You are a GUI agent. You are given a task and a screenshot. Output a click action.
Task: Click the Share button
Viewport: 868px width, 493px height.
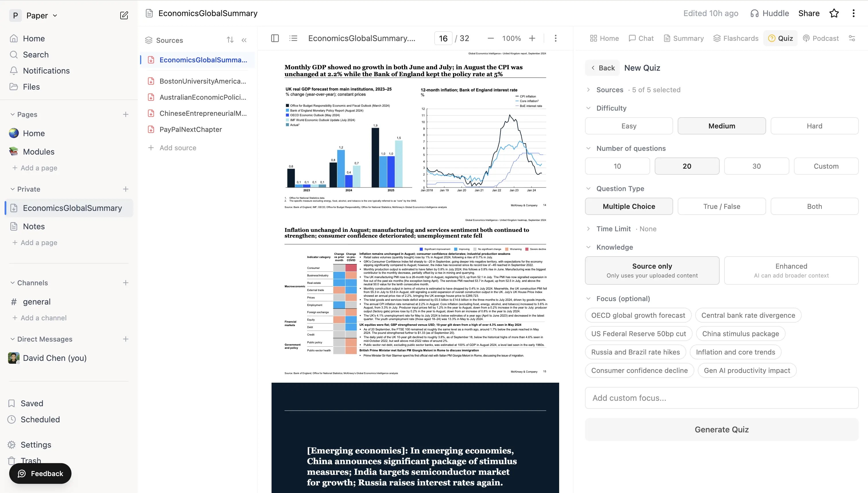coord(809,13)
